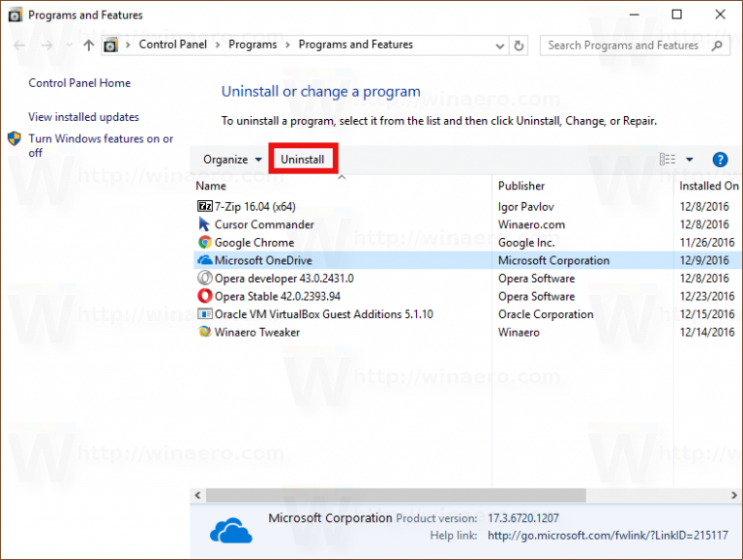Click the Winaero Tweaker icon

(205, 332)
